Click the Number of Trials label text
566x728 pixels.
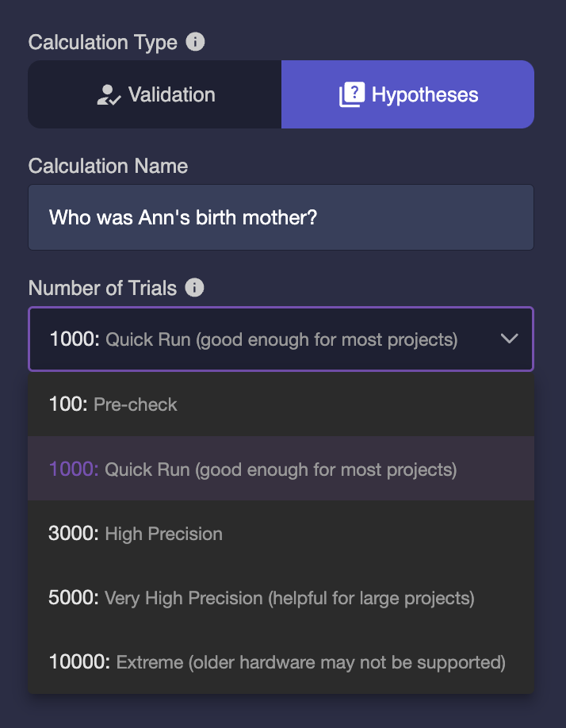tap(102, 288)
